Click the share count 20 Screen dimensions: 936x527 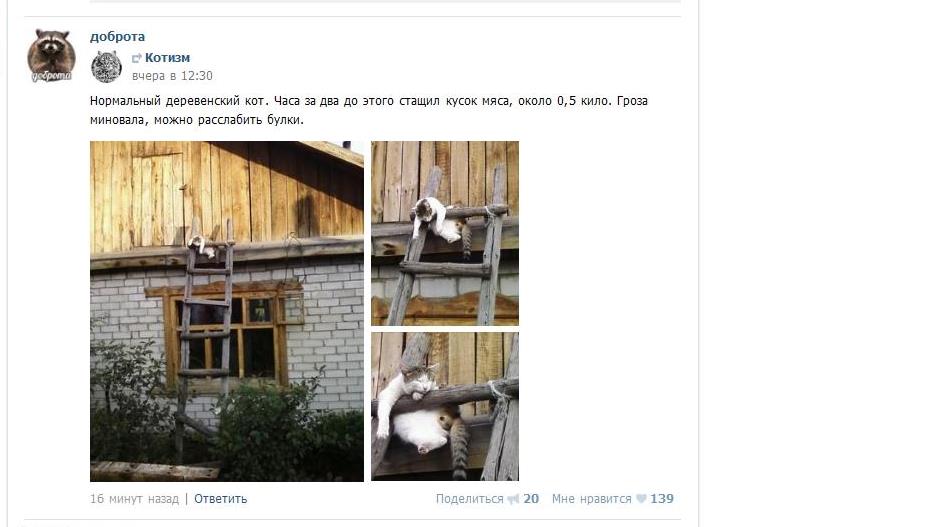point(531,498)
